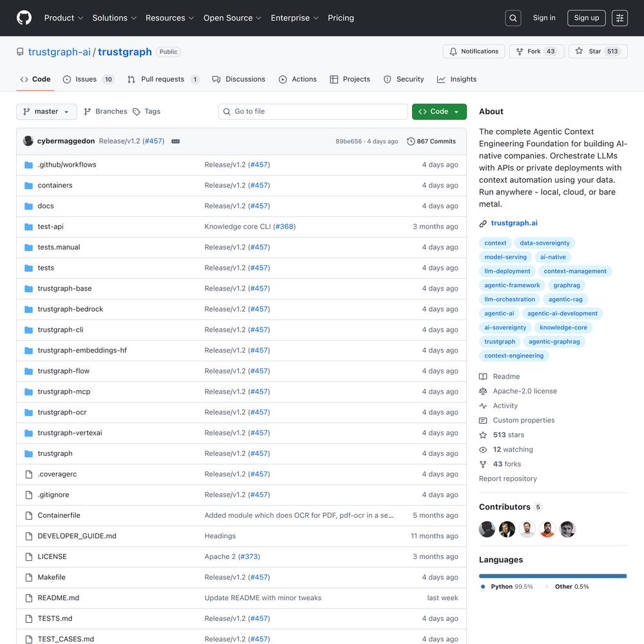Click the eye icon beside 12 watching

click(483, 450)
